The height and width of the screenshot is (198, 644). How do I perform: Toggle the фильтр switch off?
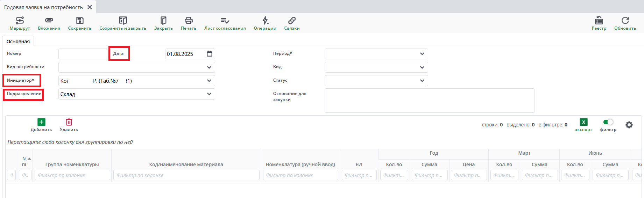coord(608,122)
